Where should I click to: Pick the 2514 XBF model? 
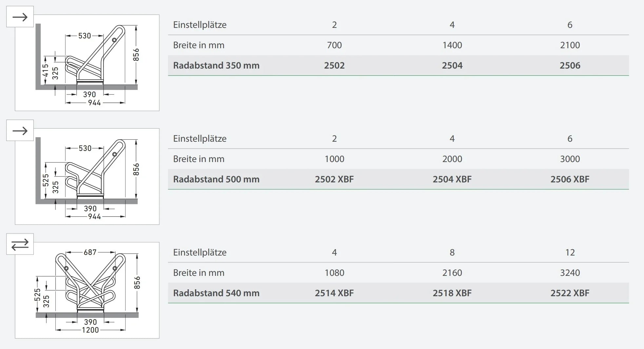click(x=334, y=293)
